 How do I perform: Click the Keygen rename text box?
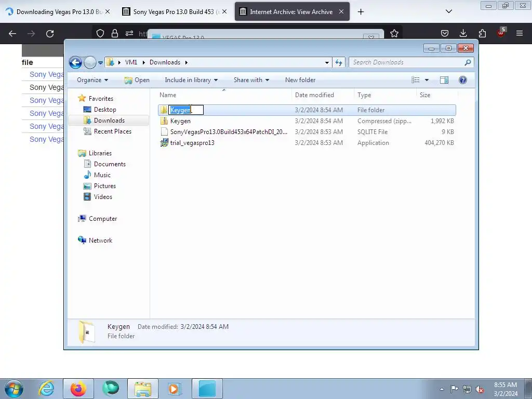[186, 110]
